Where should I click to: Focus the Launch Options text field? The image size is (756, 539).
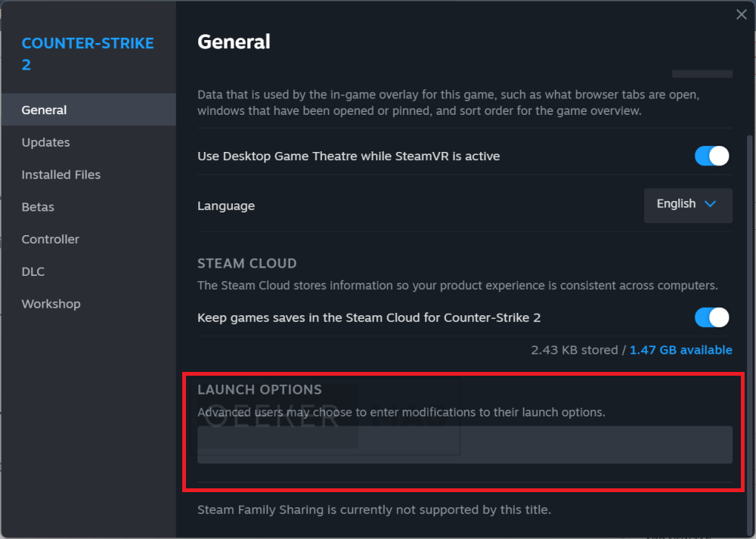point(465,445)
